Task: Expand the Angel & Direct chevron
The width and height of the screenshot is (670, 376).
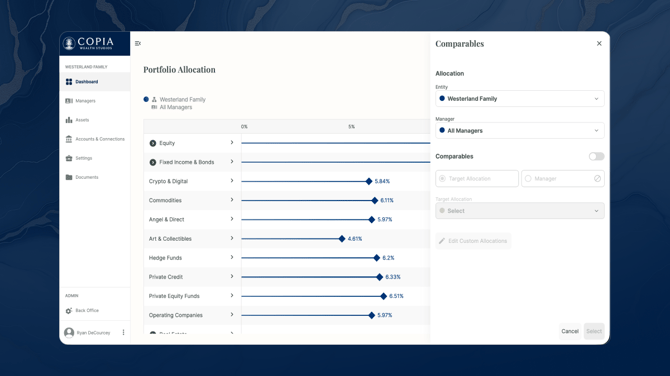Action: (x=232, y=219)
